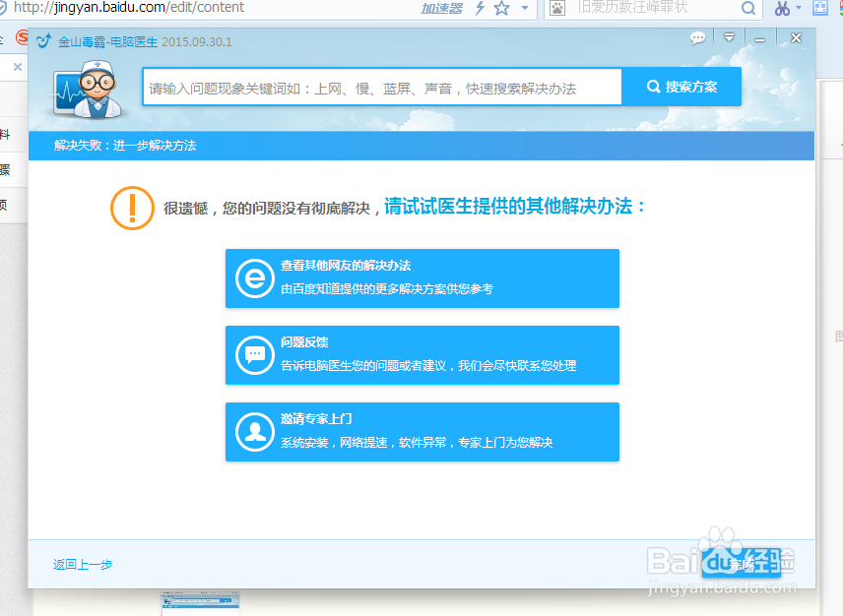Image resolution: width=843 pixels, height=616 pixels.
Task: Click the scissors screenshot tool in the browser toolbar
Action: (784, 8)
